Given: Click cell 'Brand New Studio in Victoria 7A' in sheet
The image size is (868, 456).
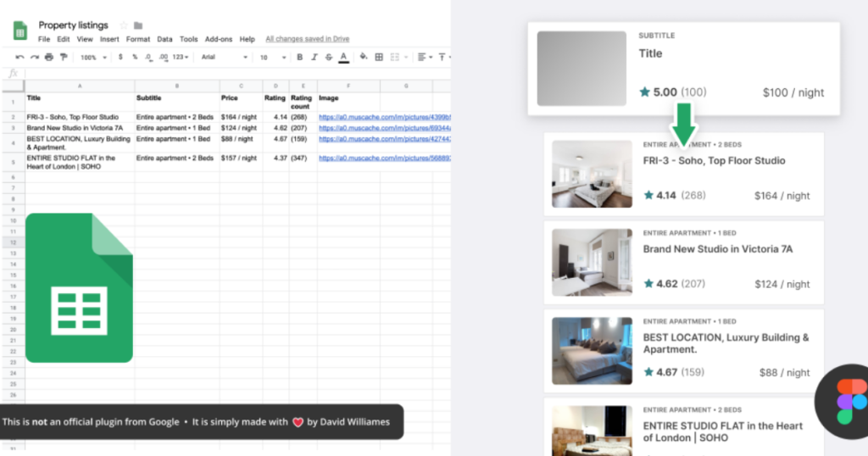Looking at the screenshot, I should (x=80, y=128).
